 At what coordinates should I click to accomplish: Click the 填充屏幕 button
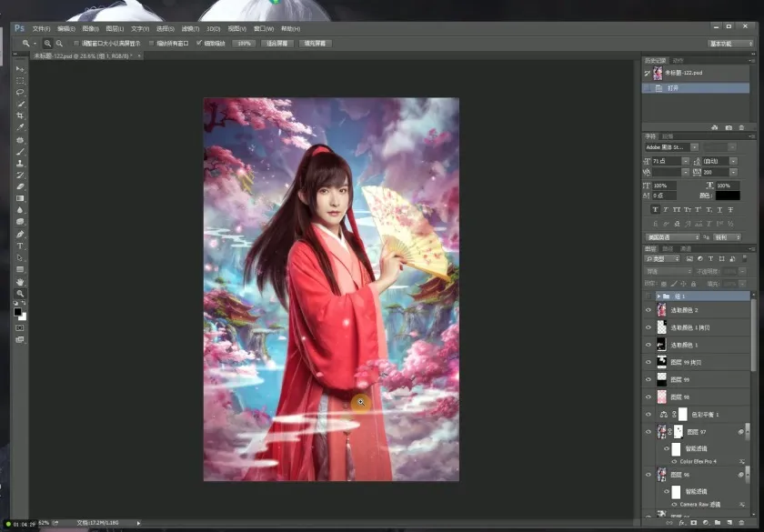(316, 43)
